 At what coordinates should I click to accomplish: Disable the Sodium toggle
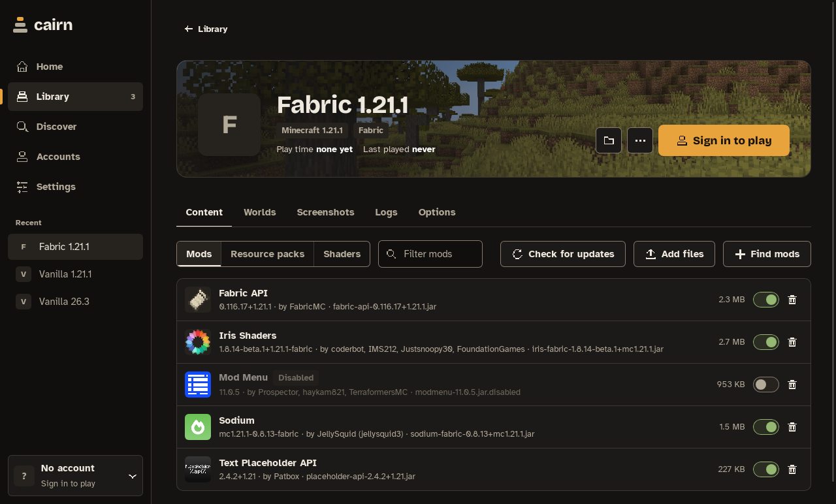(766, 427)
